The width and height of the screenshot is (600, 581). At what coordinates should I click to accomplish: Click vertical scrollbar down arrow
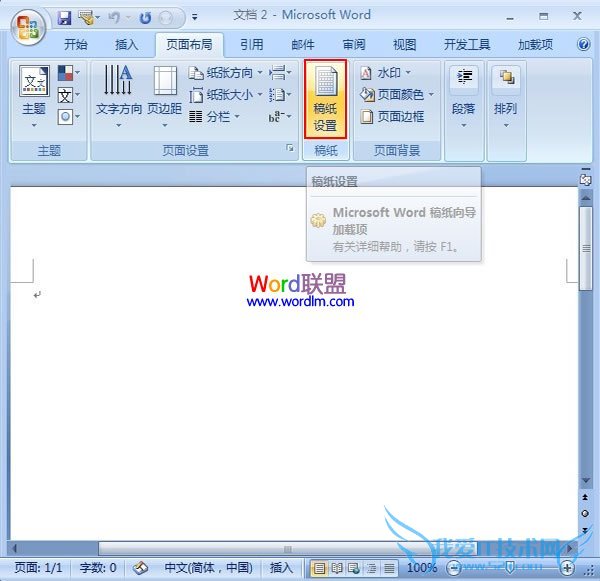click(586, 480)
